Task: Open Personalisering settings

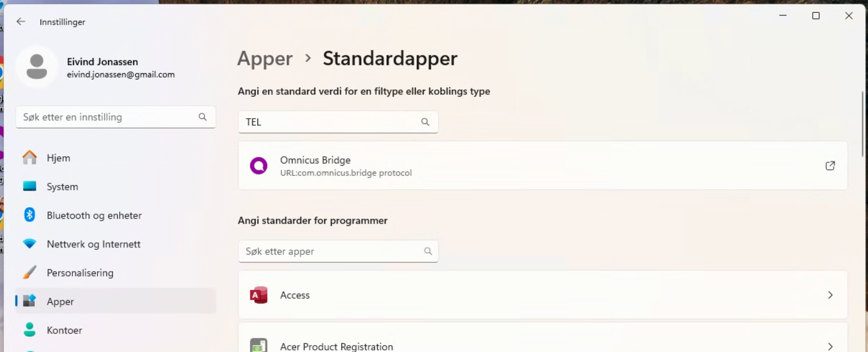Action: point(80,273)
